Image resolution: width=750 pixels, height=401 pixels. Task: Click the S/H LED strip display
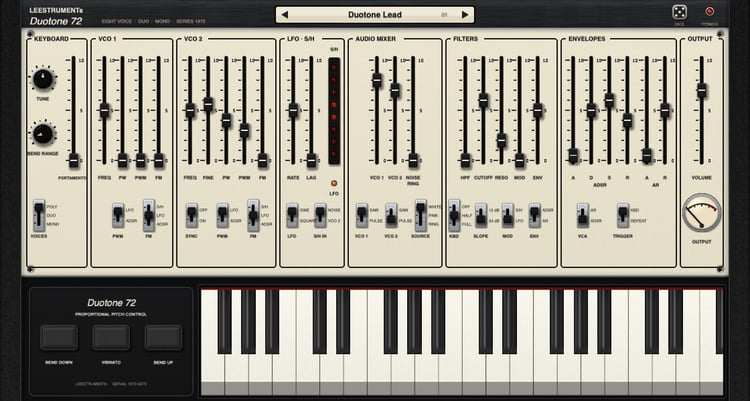334,111
